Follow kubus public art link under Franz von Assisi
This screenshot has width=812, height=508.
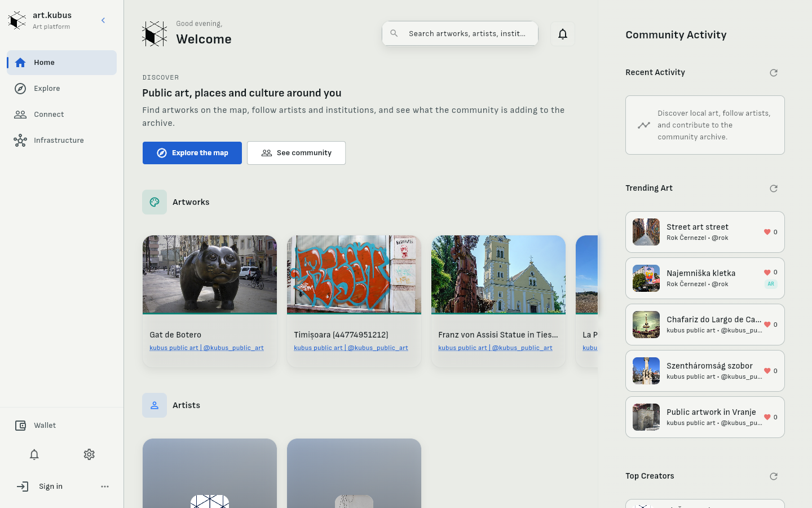[x=495, y=348]
